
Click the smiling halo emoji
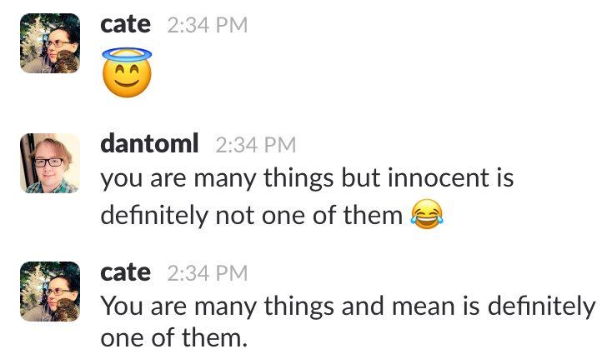pyautogui.click(x=127, y=72)
